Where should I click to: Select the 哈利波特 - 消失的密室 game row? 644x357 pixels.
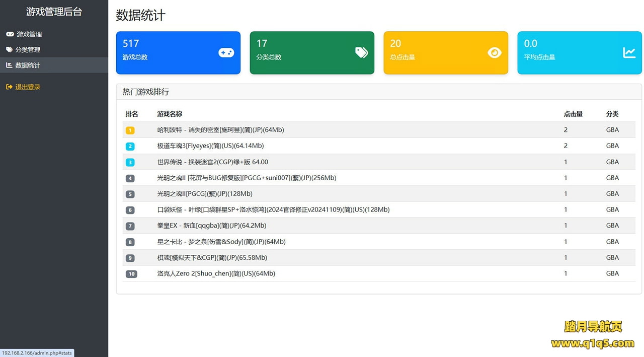click(x=220, y=130)
